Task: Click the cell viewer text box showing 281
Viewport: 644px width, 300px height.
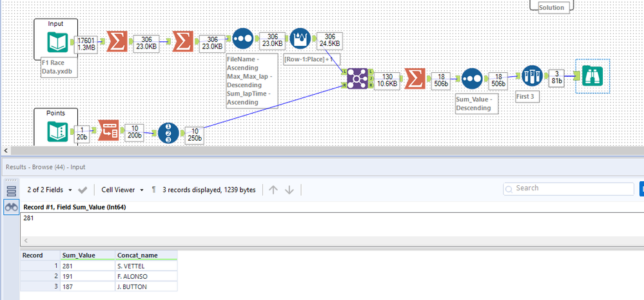Action: [332, 225]
